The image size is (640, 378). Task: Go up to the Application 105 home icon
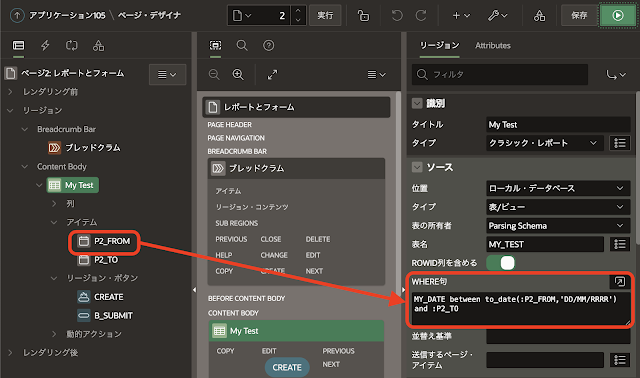point(17,16)
